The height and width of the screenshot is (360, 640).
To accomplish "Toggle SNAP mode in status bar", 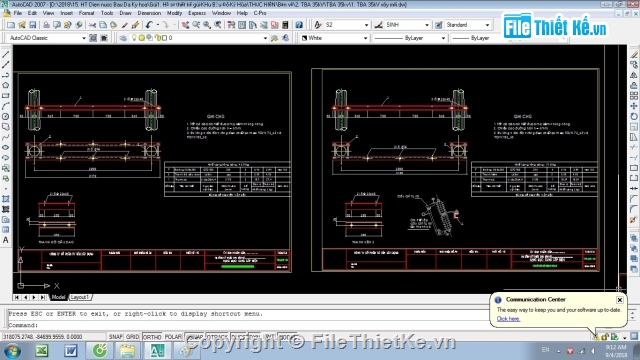I will click(x=116, y=337).
